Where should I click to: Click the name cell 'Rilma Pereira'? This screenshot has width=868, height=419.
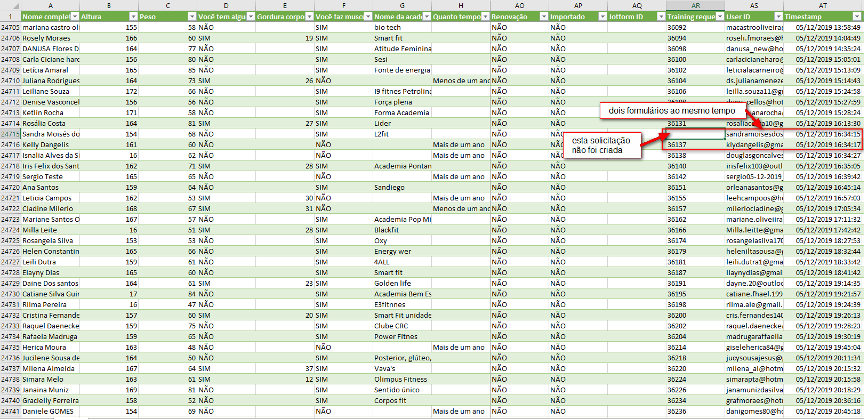click(51, 304)
